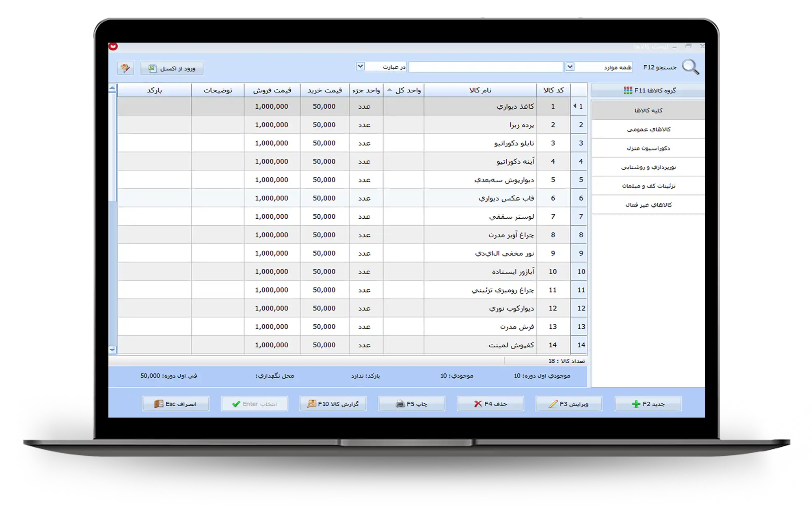This screenshot has height=506, width=812.
Task: Click the Edit F3 button with the pencil icon
Action: [569, 404]
